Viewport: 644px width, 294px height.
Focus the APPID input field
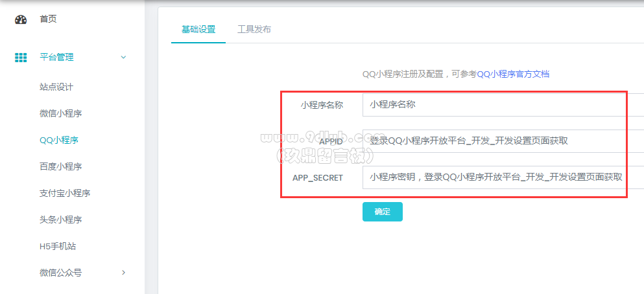point(503,141)
